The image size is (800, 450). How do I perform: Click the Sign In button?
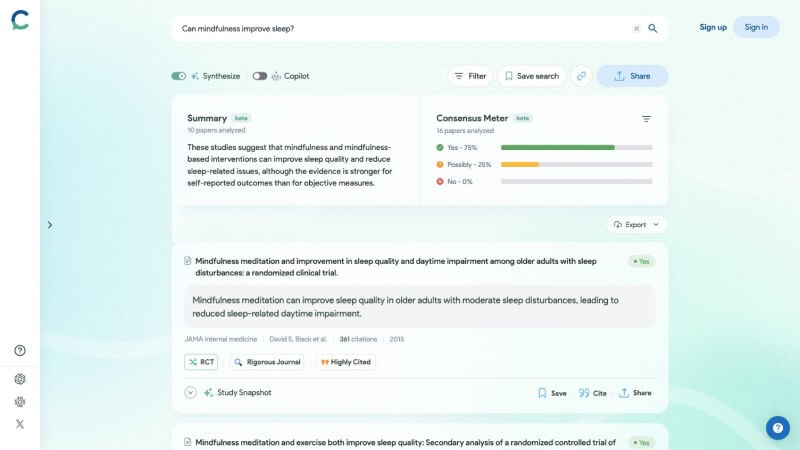(756, 27)
